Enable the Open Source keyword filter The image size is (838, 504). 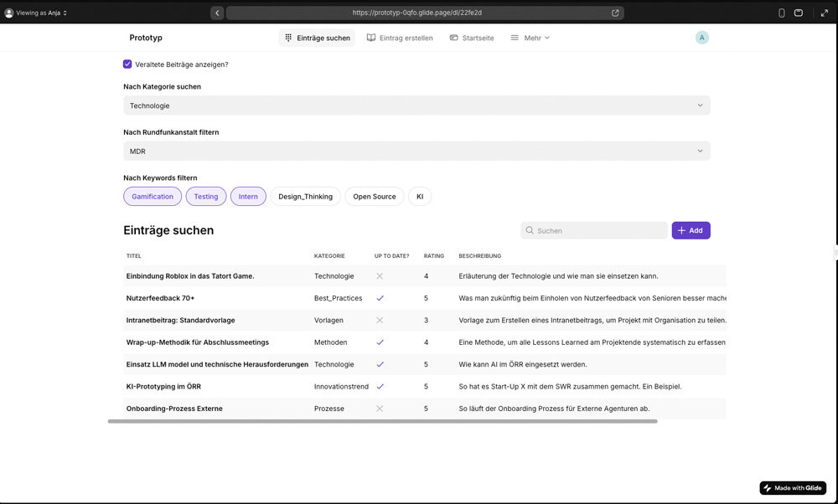click(x=374, y=197)
